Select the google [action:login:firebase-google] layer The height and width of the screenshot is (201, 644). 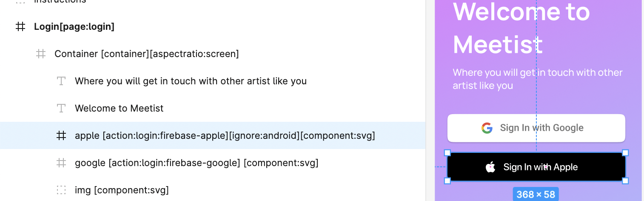coord(197,163)
